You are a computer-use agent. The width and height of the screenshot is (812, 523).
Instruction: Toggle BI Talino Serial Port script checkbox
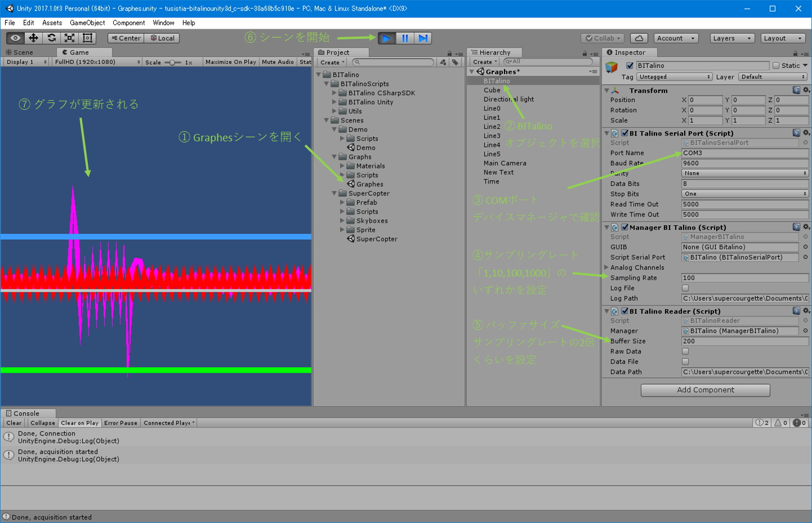coord(624,133)
